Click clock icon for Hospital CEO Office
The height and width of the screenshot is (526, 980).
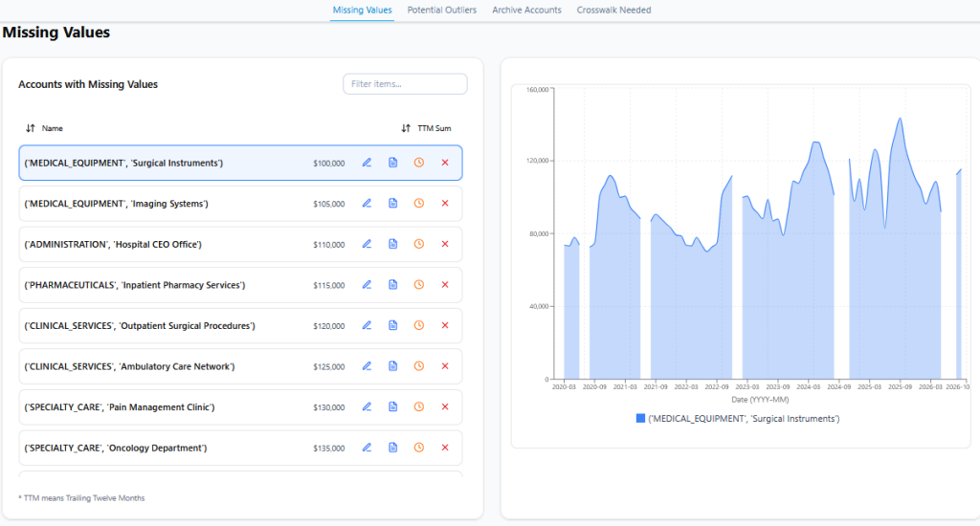pos(419,244)
